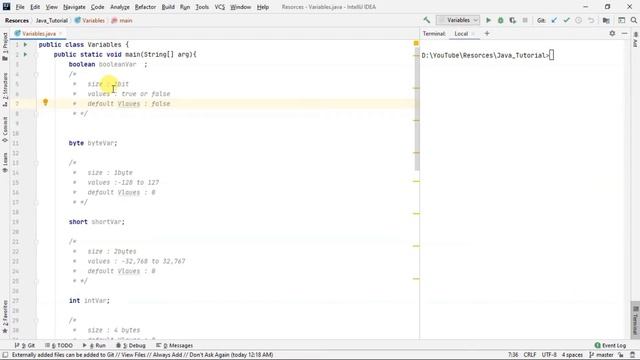Run with coverage icon
Viewport: 640px width, 360px height.
pos(513,20)
